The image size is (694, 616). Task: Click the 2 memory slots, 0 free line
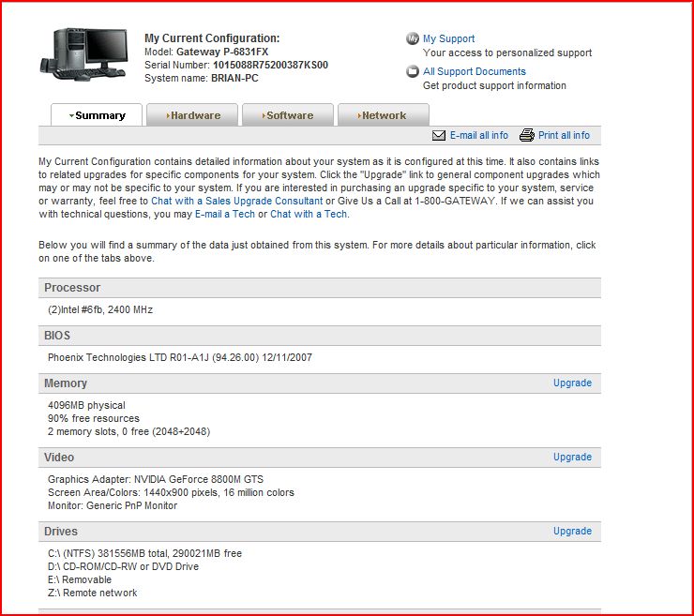(x=128, y=431)
